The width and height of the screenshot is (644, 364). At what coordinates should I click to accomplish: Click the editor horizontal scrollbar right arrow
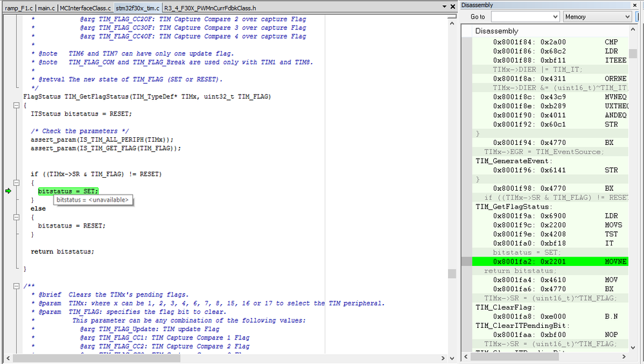tap(443, 358)
